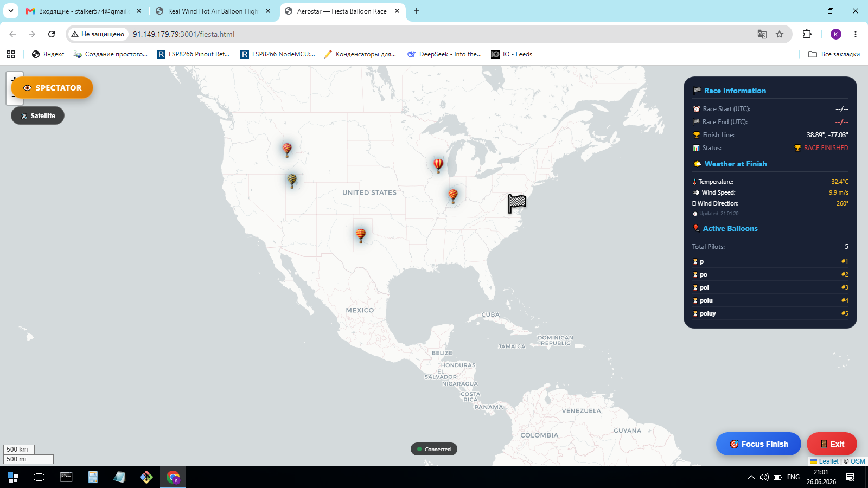Select the balloon marker over Utah
The width and height of the screenshot is (868, 488).
coord(292,181)
